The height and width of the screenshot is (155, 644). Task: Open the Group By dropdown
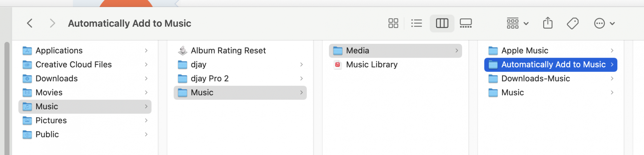click(517, 23)
